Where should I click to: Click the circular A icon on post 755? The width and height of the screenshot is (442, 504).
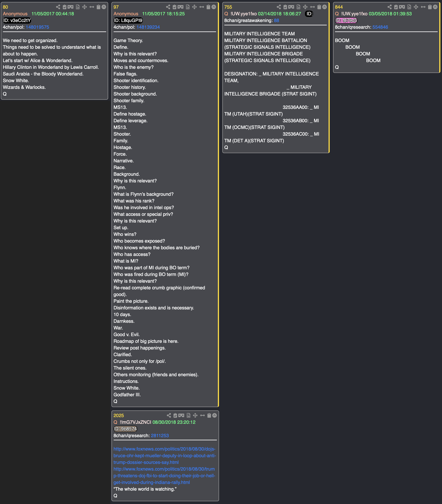pos(325,7)
